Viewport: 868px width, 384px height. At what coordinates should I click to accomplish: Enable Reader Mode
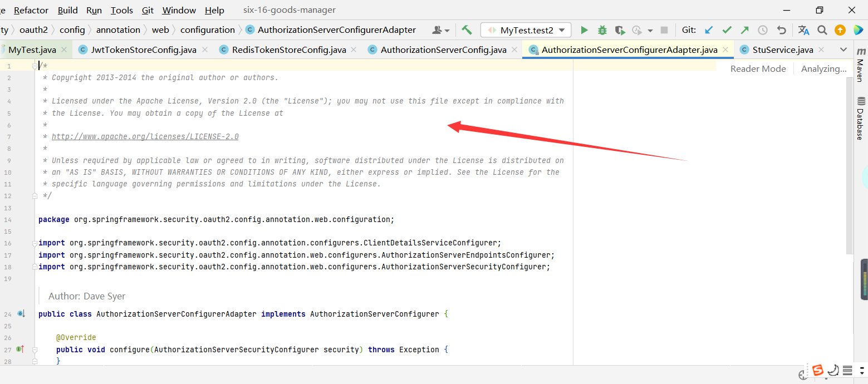[758, 68]
